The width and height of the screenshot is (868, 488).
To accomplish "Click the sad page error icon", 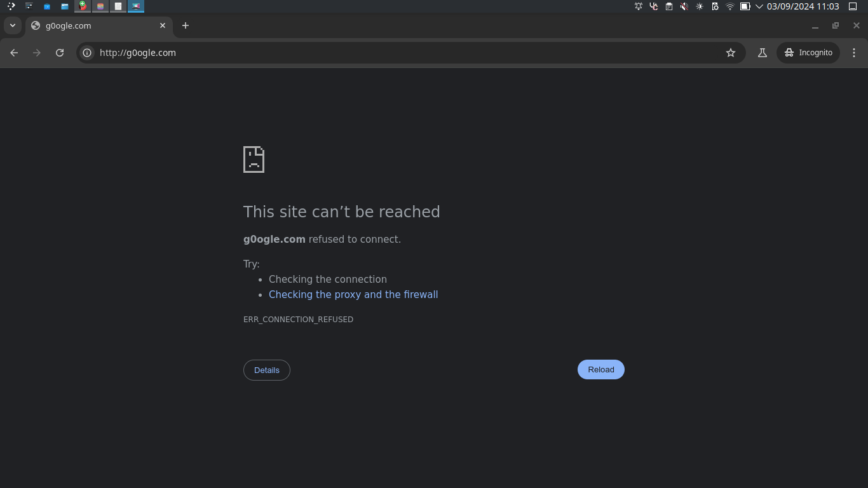I will (x=254, y=159).
